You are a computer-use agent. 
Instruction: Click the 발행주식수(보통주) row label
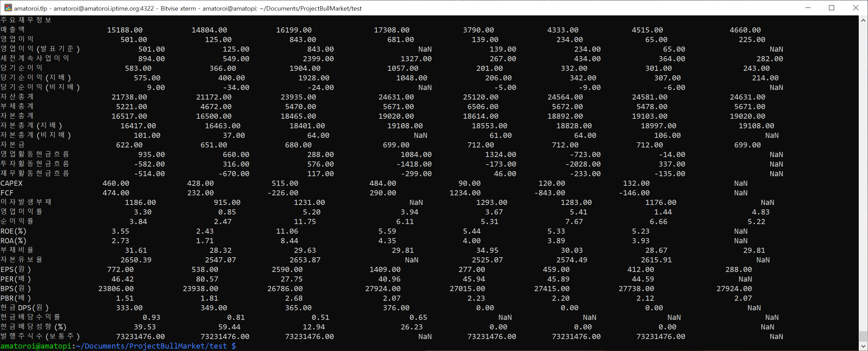click(40, 336)
